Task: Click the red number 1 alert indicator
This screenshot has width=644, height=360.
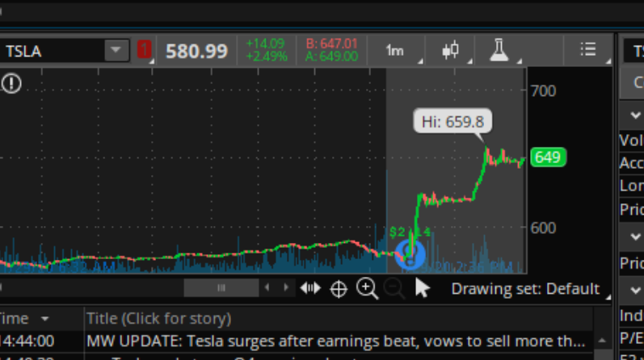Action: tap(144, 50)
